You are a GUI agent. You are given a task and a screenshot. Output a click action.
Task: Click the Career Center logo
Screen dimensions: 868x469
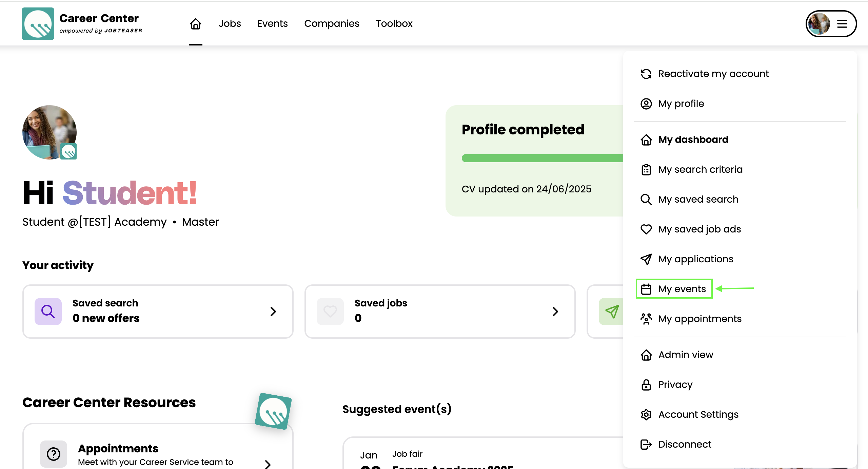point(38,24)
